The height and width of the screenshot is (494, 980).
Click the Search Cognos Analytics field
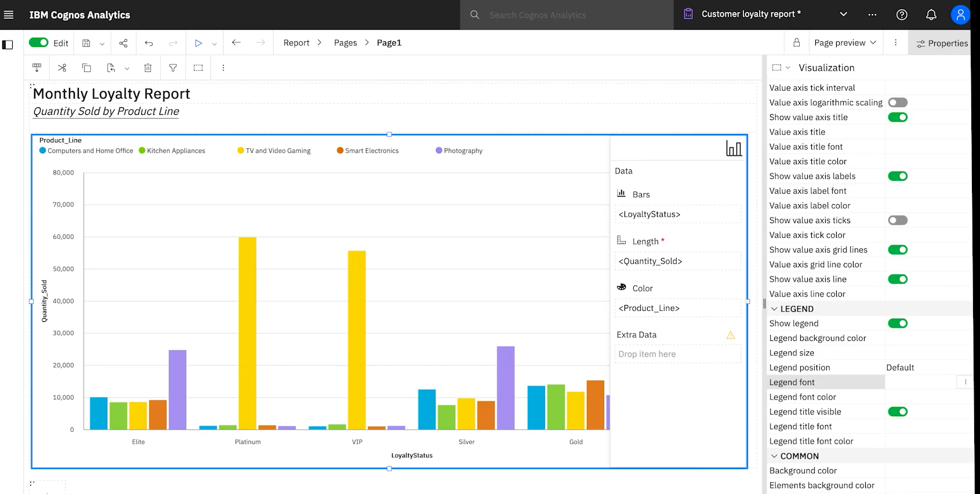[x=567, y=15]
